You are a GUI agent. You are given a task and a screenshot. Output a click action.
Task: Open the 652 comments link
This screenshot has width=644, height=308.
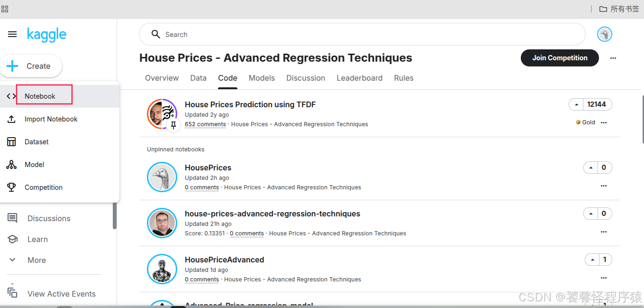205,124
